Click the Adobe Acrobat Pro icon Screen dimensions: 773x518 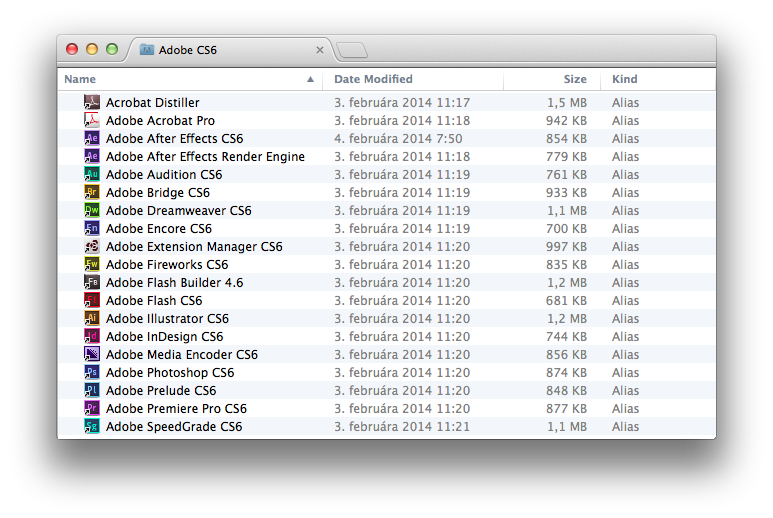(x=92, y=120)
